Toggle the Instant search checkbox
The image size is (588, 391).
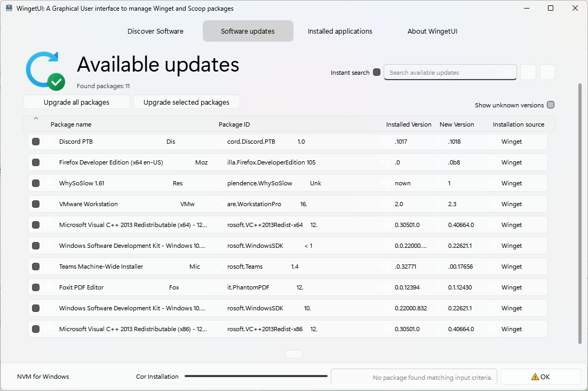[377, 72]
